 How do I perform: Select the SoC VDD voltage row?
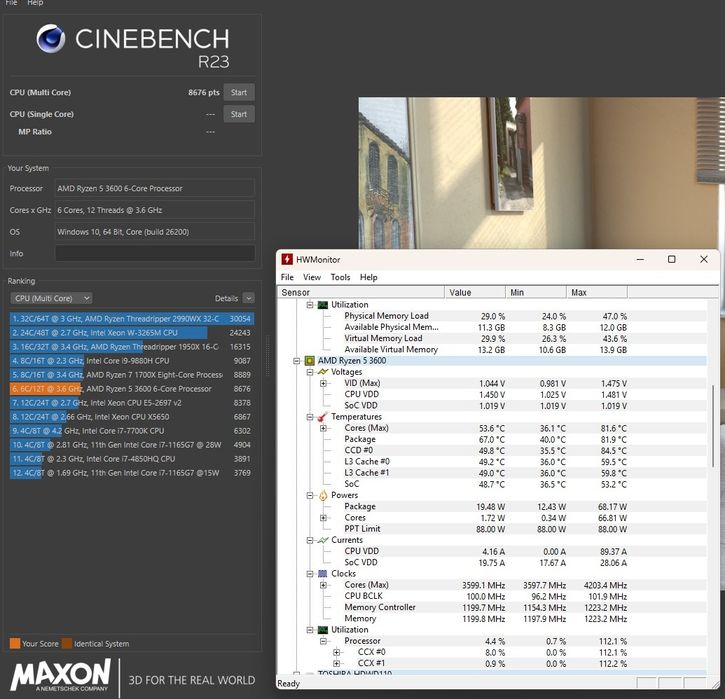[x=492, y=406]
